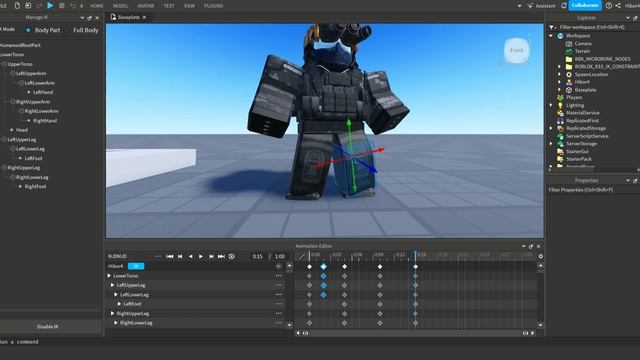Expand the LeftFoot animation track
This screenshot has width=640, height=360.
(119, 304)
